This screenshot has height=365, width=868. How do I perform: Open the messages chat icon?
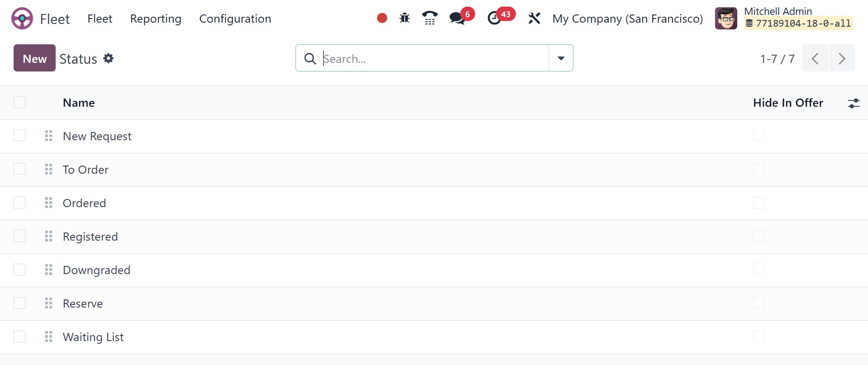coord(457,19)
